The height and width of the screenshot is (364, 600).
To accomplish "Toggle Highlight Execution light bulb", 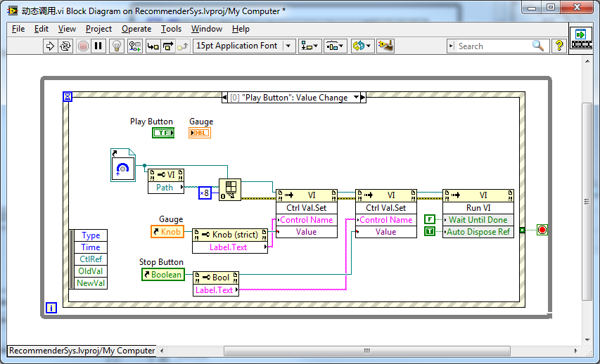I will (x=117, y=46).
